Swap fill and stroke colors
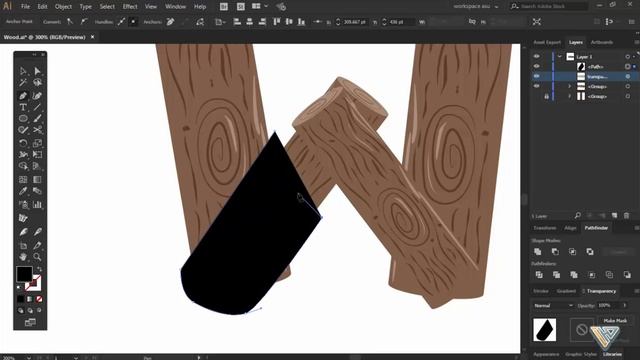The width and height of the screenshot is (640, 360). [x=40, y=269]
